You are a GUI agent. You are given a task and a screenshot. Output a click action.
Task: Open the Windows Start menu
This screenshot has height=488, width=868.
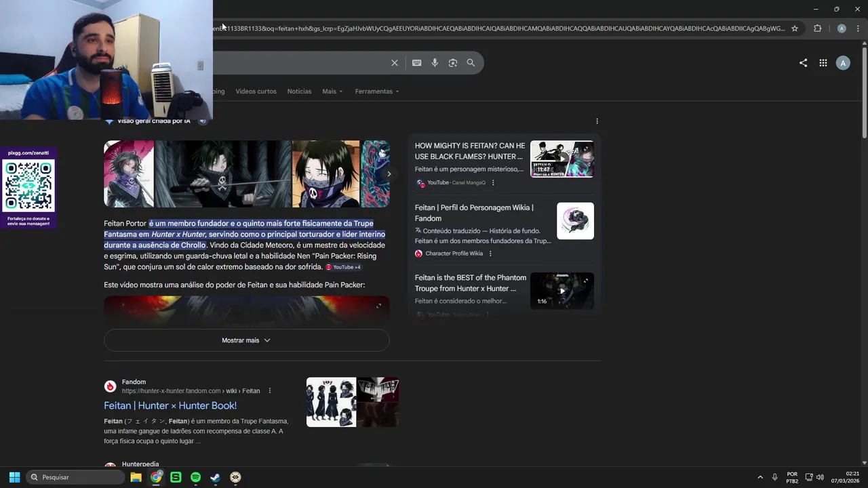(x=14, y=477)
